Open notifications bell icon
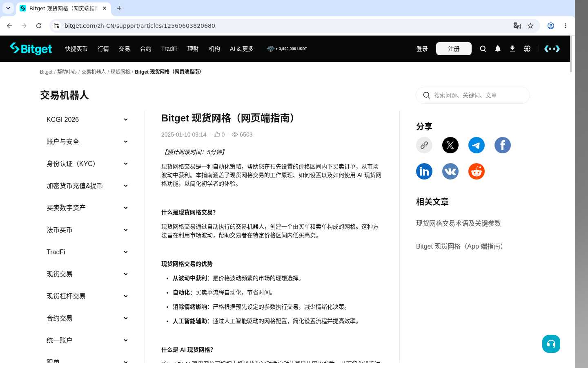The width and height of the screenshot is (588, 368). (498, 49)
